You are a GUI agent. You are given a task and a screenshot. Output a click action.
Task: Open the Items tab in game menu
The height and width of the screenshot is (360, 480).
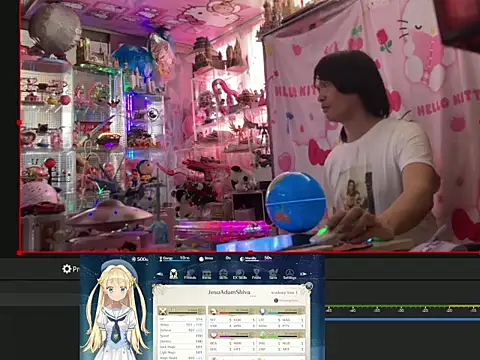207,274
